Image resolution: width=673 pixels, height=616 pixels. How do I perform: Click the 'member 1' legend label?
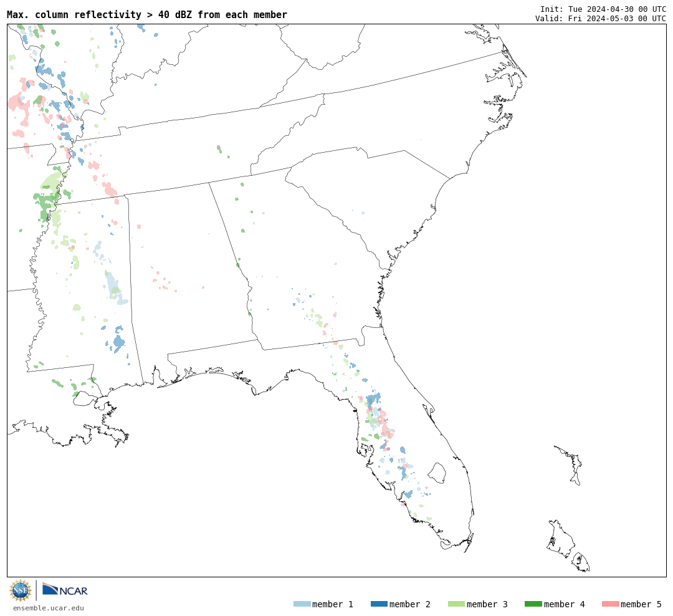pos(333,604)
